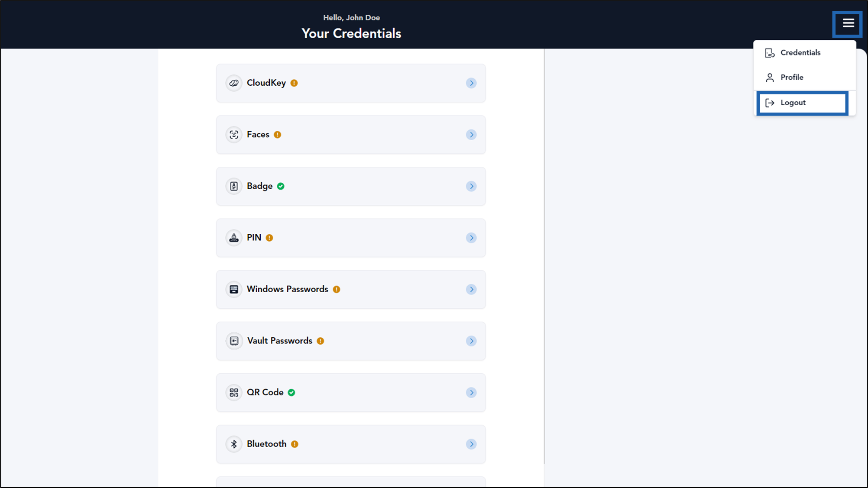Click the PIN keypad icon
The height and width of the screenshot is (488, 868).
point(234,238)
